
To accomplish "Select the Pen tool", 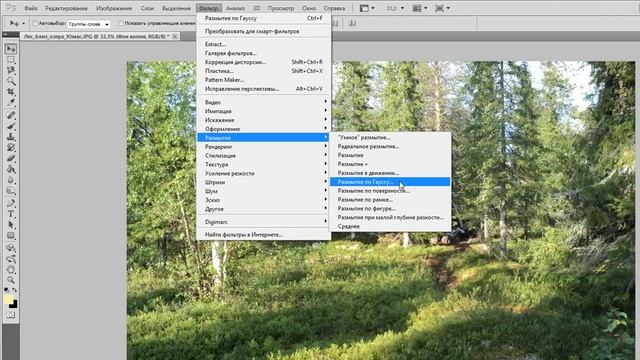I will tap(11, 203).
